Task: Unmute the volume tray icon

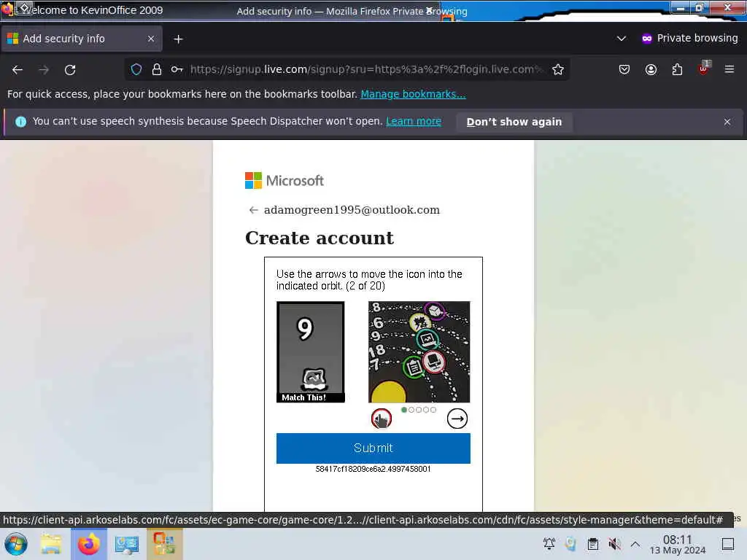Action: click(x=614, y=544)
